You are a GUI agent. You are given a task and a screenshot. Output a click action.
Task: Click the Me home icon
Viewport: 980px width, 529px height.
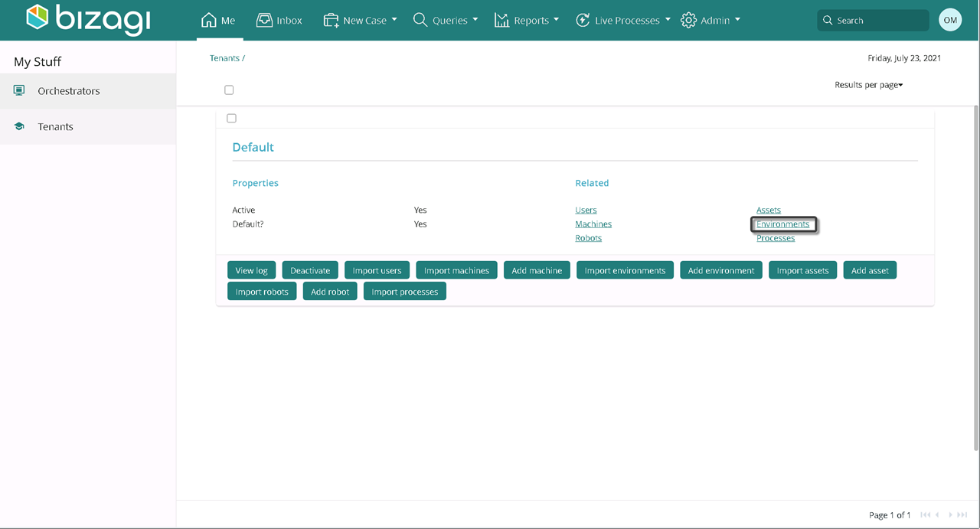point(208,20)
